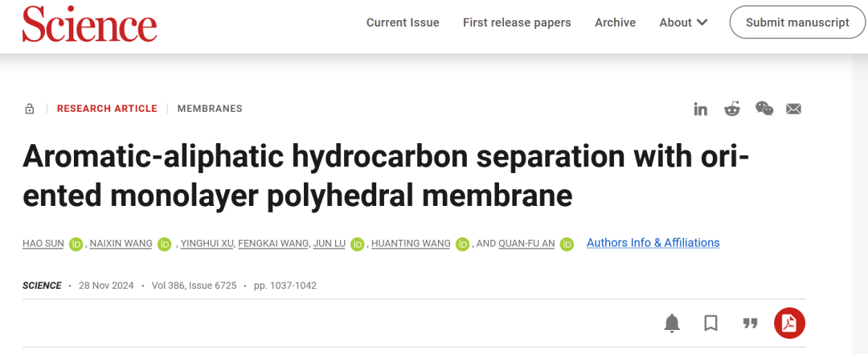Click the bell alert icon
Image resolution: width=868 pixels, height=354 pixels.
tap(672, 323)
